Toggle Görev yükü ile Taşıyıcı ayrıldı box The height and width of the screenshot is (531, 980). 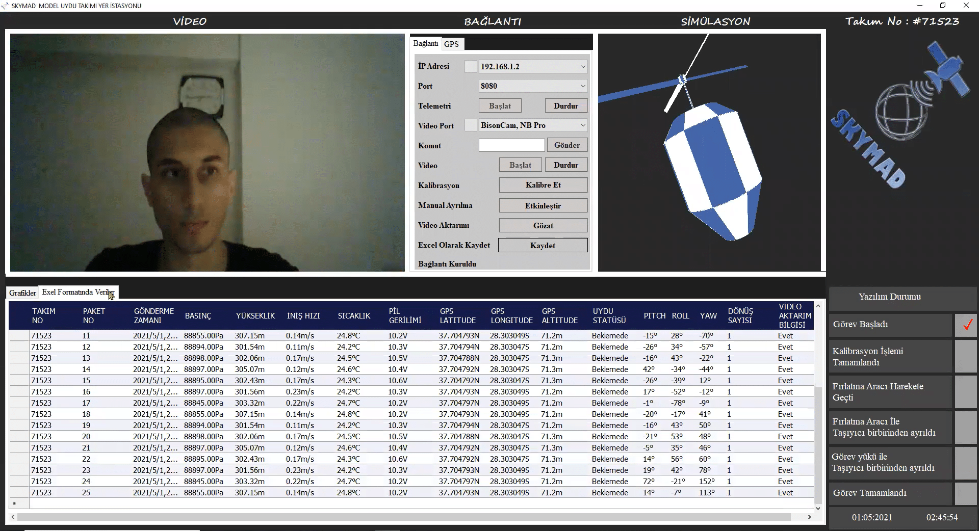coord(966,463)
